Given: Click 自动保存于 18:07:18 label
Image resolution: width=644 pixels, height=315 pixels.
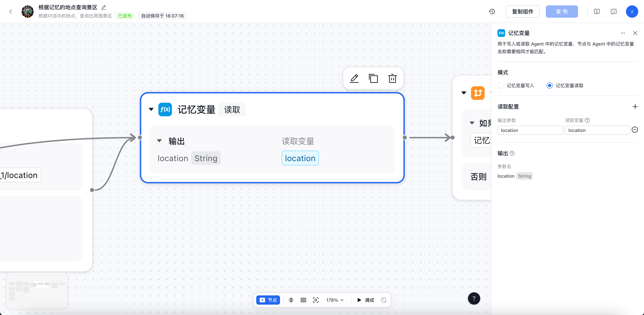Looking at the screenshot, I should (x=162, y=16).
